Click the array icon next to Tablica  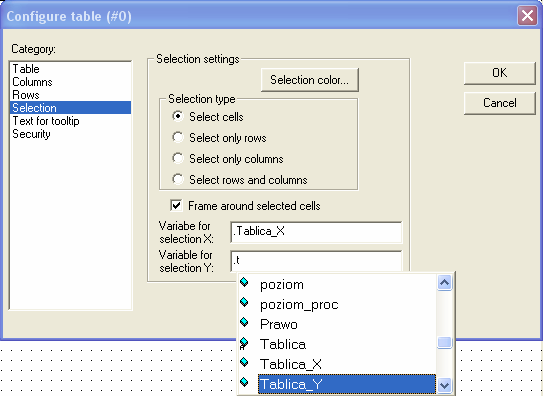pyautogui.click(x=244, y=343)
